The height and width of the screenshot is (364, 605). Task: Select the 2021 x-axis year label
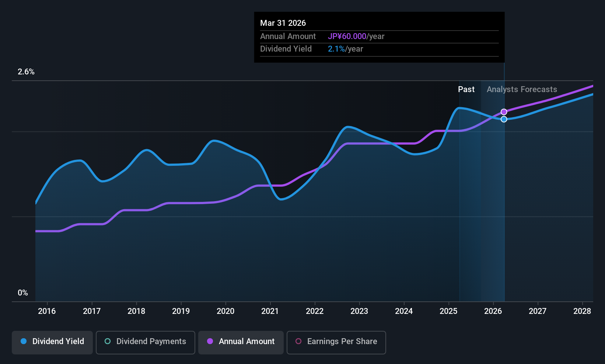[270, 311]
